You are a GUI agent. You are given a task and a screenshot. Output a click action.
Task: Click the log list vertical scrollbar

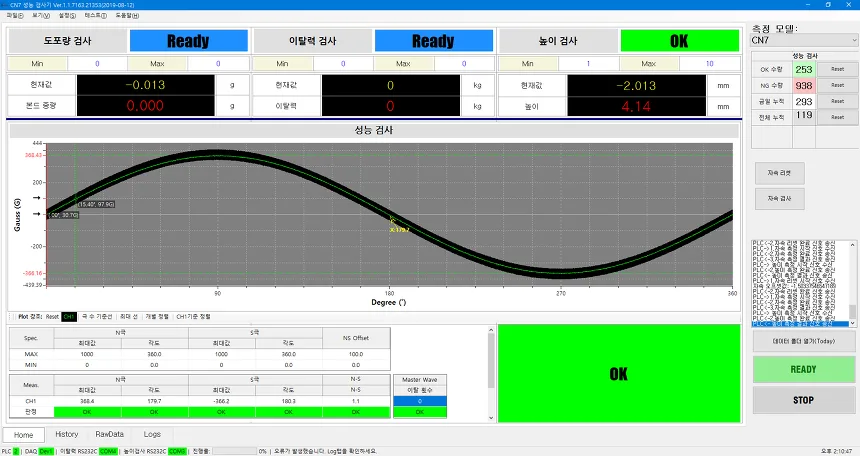pyautogui.click(x=852, y=284)
